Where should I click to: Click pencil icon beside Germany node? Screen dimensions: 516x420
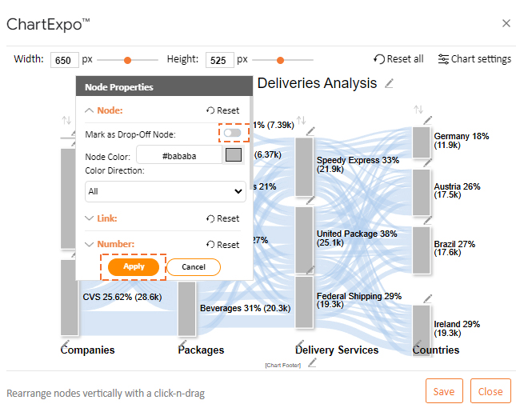tap(427, 121)
